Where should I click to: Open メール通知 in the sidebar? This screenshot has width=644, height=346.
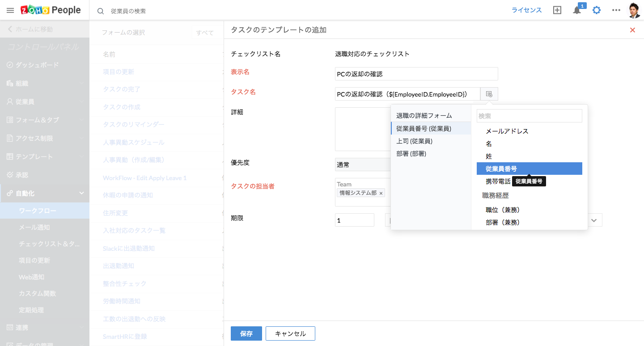click(34, 227)
